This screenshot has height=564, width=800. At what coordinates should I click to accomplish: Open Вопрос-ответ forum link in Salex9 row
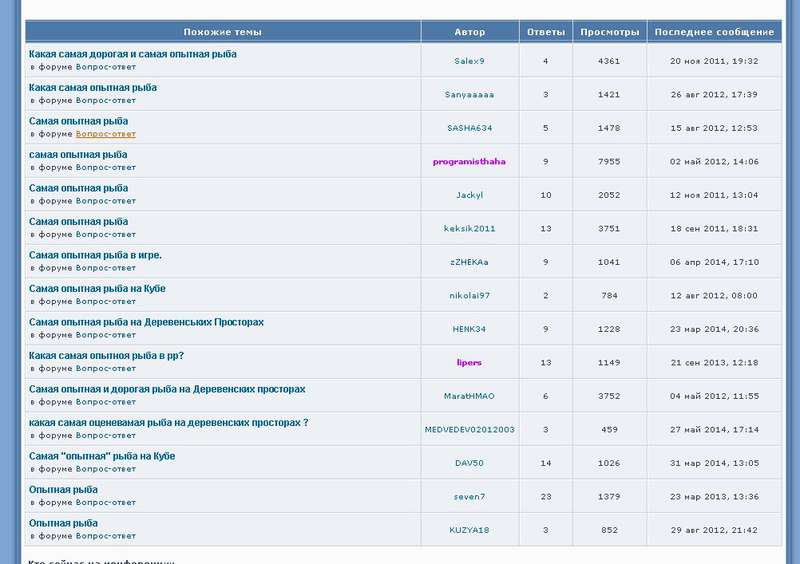[x=106, y=67]
